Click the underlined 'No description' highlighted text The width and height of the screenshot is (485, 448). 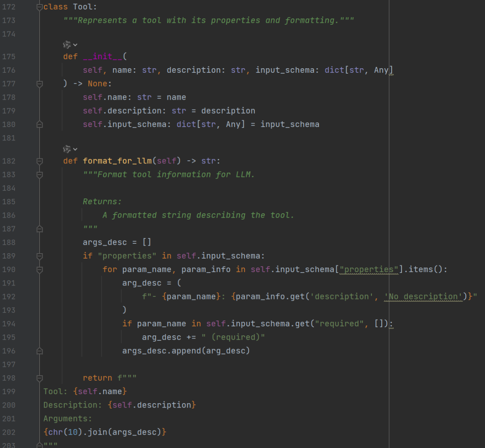[x=423, y=296]
